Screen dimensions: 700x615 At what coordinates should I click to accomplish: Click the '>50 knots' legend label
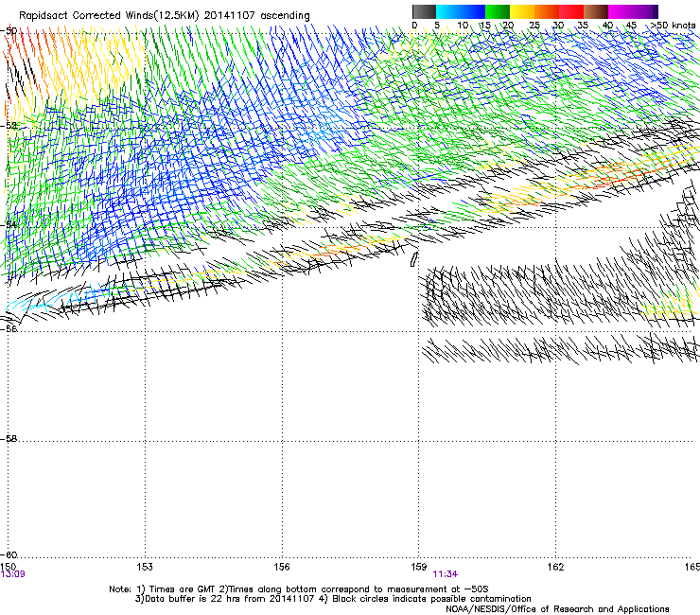(x=673, y=26)
